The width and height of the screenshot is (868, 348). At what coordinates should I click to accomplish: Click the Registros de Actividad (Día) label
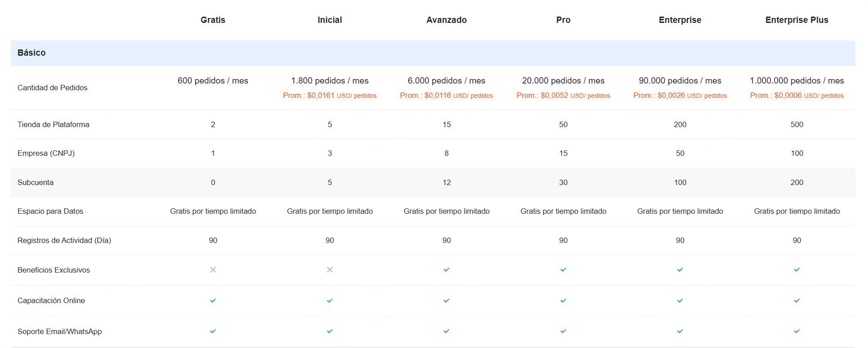64,241
